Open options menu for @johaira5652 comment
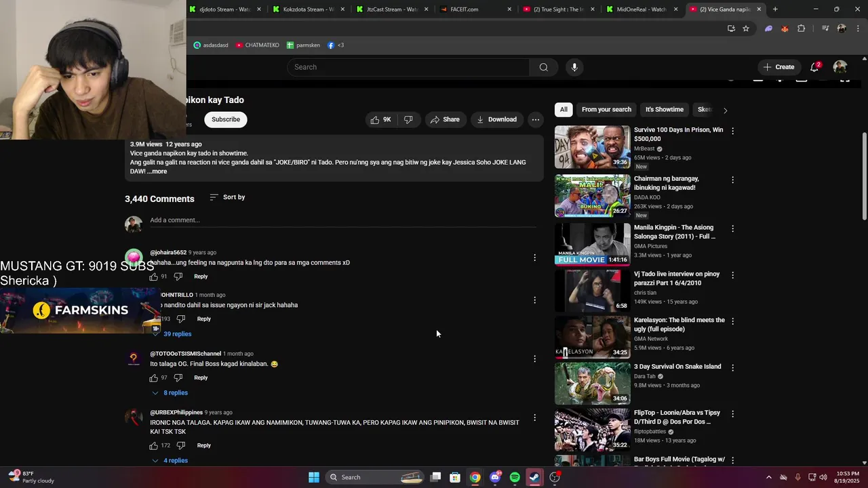 534,258
